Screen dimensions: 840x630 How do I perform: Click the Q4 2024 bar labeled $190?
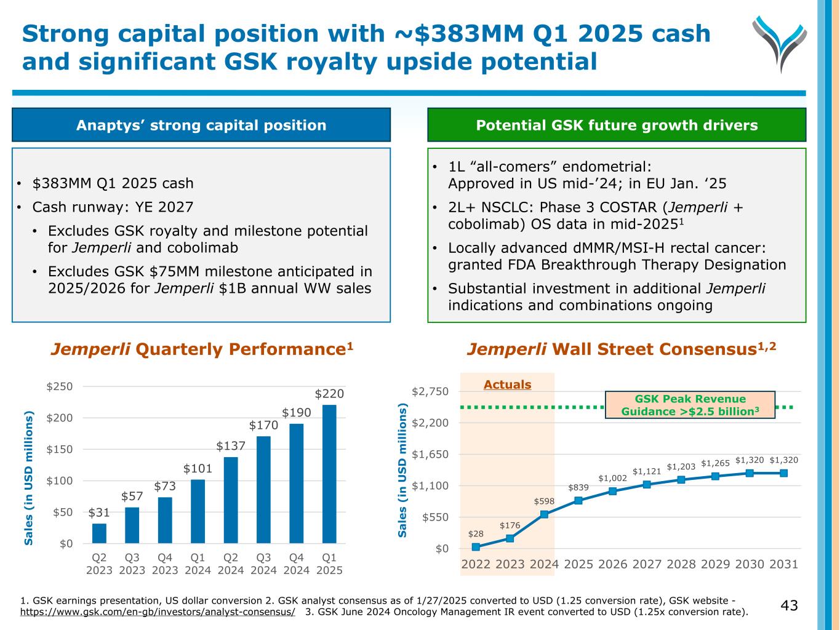point(297,483)
